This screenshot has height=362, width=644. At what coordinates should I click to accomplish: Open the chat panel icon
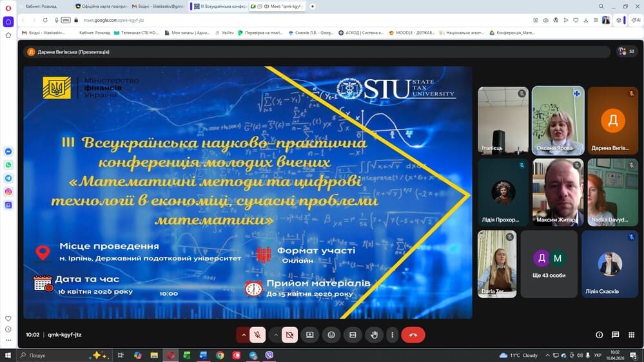615,335
